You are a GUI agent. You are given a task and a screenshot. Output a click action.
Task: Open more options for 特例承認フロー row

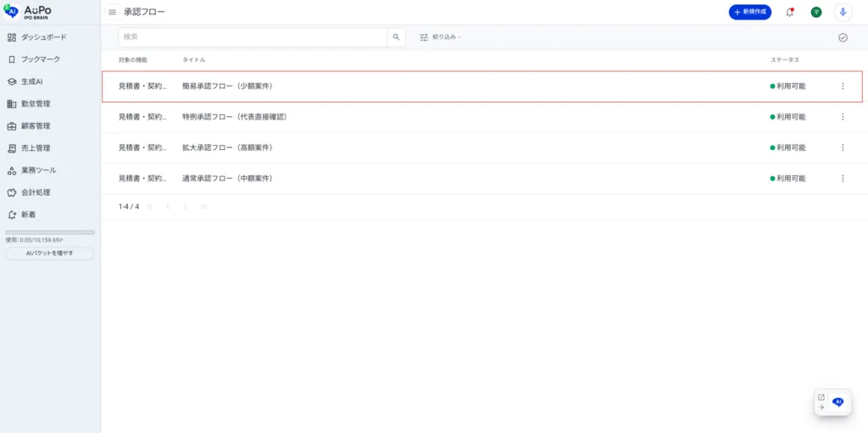tap(843, 117)
